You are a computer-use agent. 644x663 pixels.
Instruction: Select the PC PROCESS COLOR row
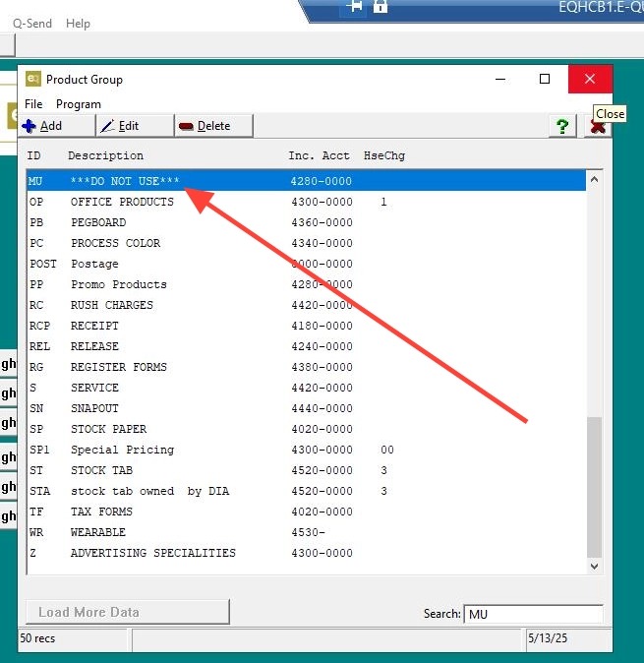(x=307, y=243)
